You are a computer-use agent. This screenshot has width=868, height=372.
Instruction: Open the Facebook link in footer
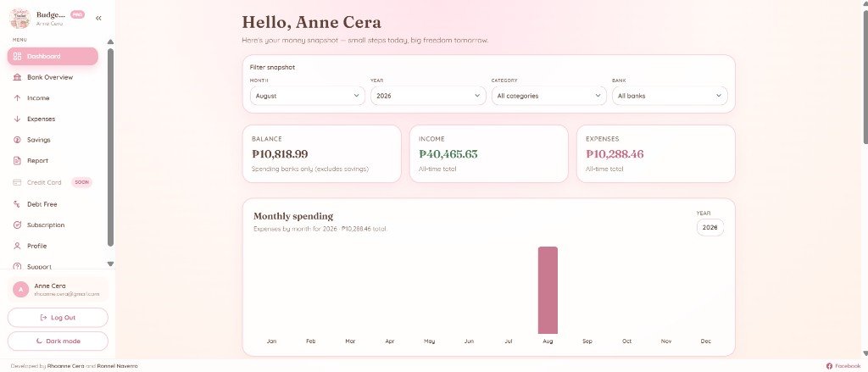click(x=843, y=366)
